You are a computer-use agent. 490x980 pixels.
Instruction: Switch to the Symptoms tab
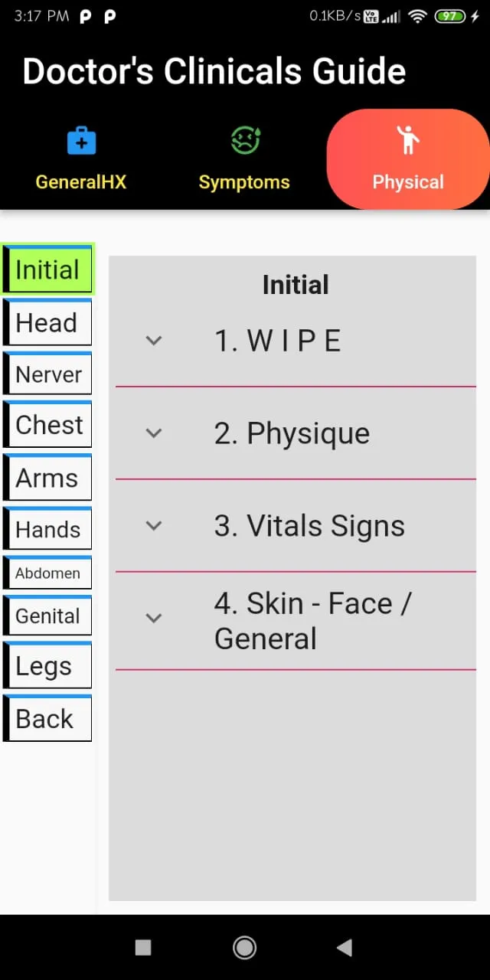[x=244, y=159]
